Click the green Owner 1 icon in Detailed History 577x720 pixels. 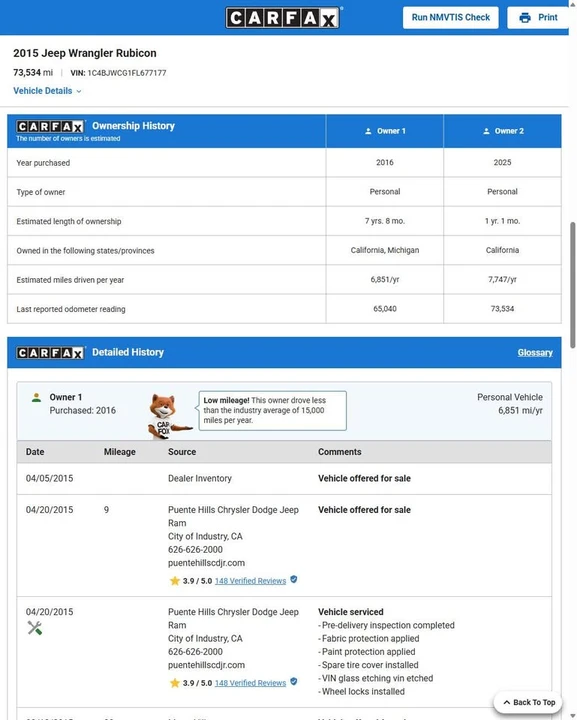coord(36,398)
